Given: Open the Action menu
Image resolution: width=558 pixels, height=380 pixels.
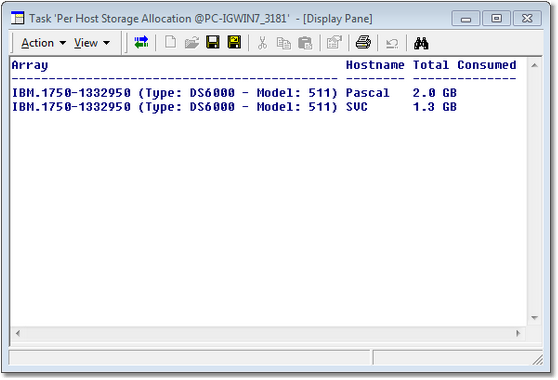Looking at the screenshot, I should [43, 43].
